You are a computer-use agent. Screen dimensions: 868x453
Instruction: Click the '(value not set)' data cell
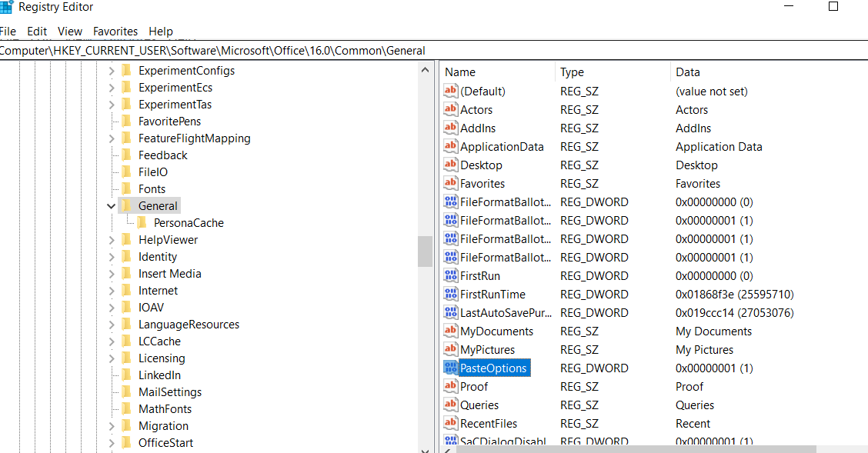click(x=711, y=92)
